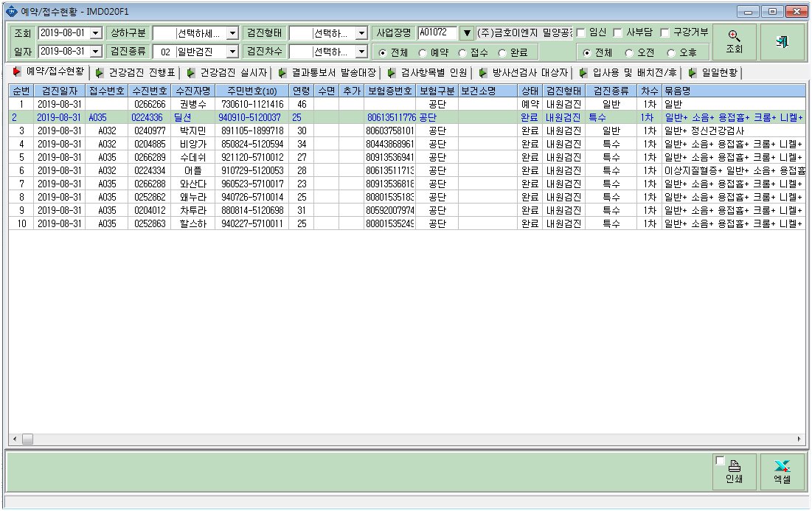
Task: Open the 검진형태 dropdown
Action: click(361, 33)
